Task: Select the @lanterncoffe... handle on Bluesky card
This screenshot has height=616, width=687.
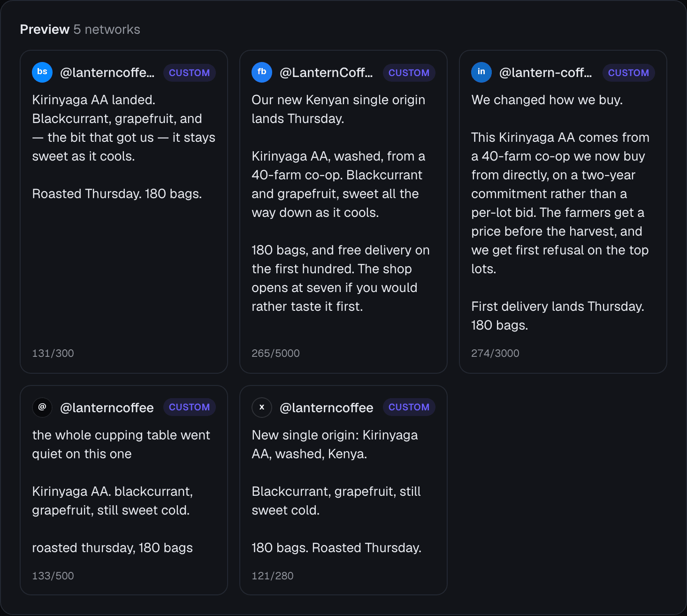Action: click(107, 73)
